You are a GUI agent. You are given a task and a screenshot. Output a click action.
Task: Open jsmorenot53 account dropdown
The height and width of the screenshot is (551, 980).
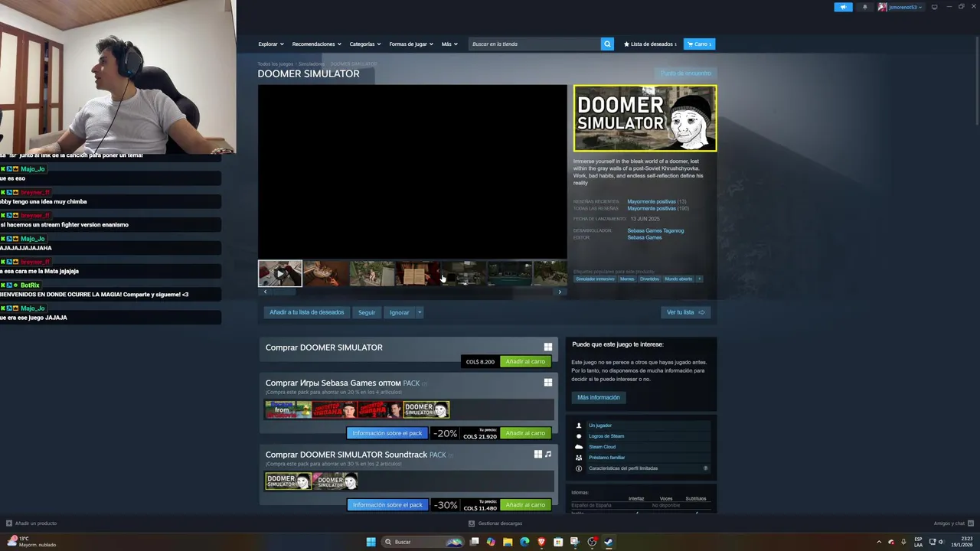click(x=900, y=7)
